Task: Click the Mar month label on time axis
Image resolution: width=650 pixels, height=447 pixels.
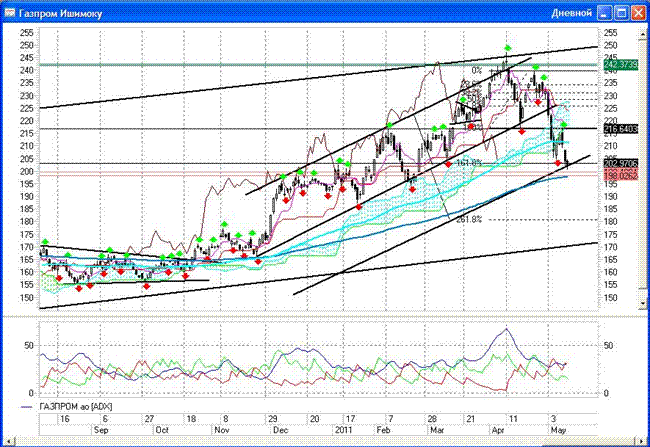Action: click(x=437, y=430)
